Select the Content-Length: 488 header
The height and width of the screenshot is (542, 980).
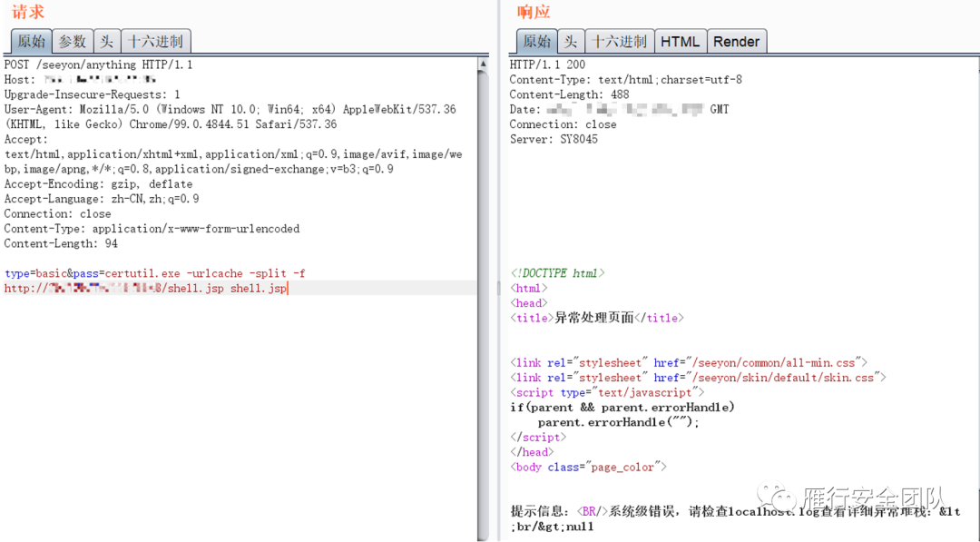pos(569,95)
